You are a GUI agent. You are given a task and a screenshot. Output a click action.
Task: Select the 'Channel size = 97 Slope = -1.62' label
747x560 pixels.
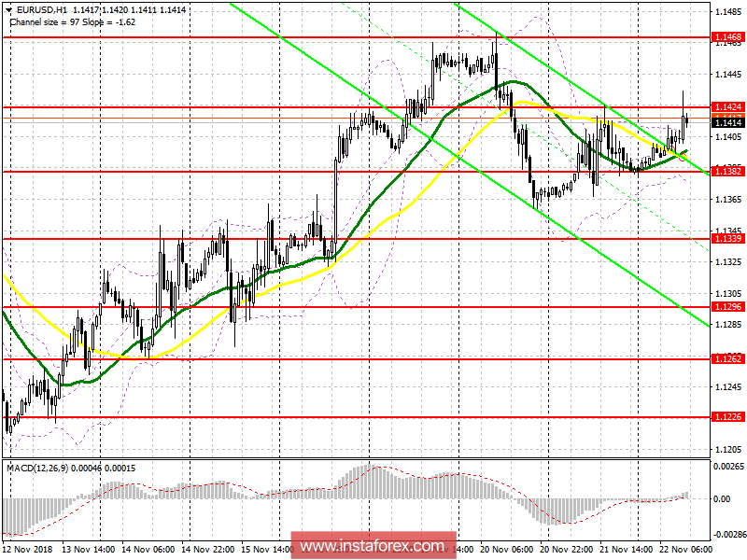tap(73, 22)
